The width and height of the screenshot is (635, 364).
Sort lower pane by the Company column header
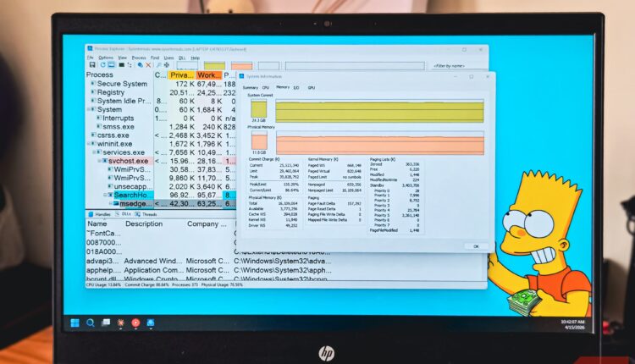click(207, 224)
